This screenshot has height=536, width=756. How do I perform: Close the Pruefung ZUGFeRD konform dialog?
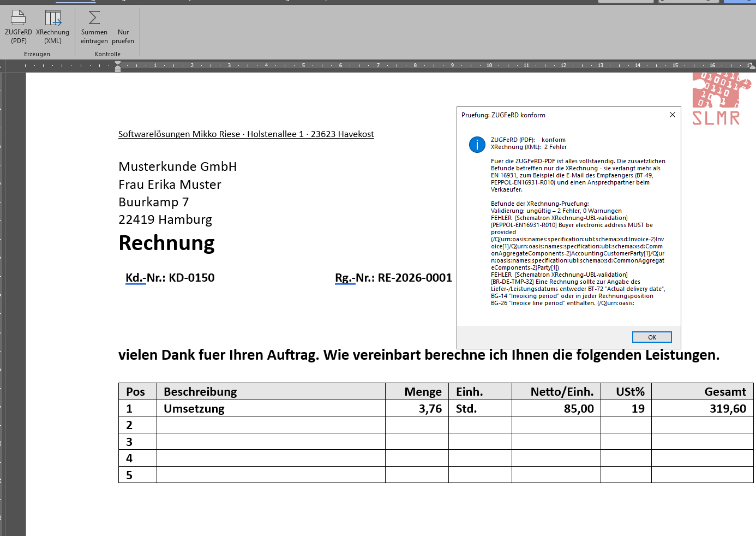click(673, 115)
